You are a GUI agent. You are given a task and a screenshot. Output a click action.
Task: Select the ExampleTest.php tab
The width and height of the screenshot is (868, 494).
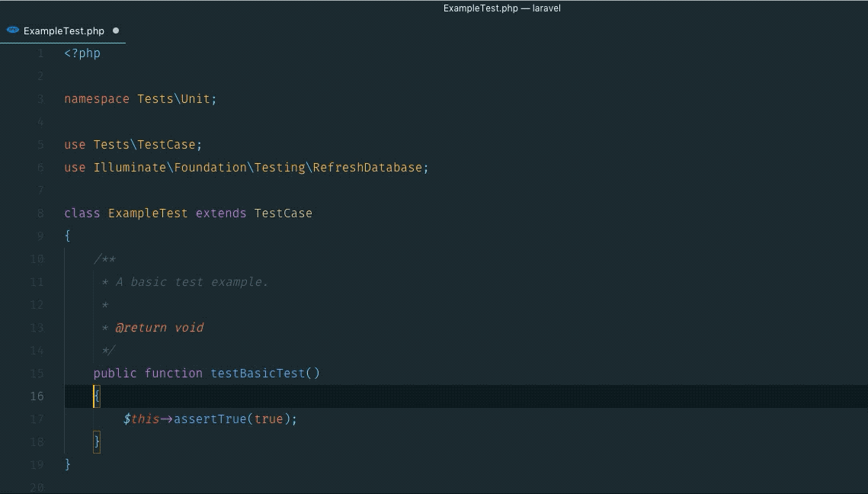click(63, 31)
